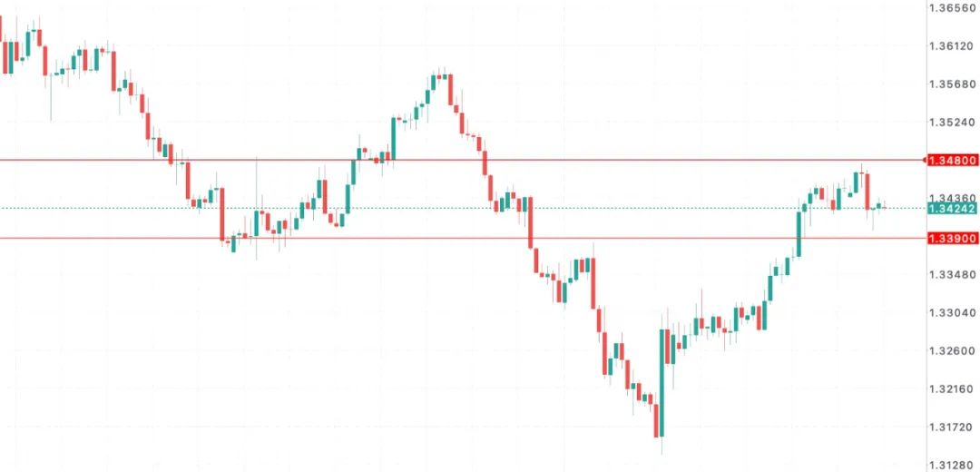Click the red 1.34800 price label
This screenshot has width=980, height=472.
coord(951,161)
